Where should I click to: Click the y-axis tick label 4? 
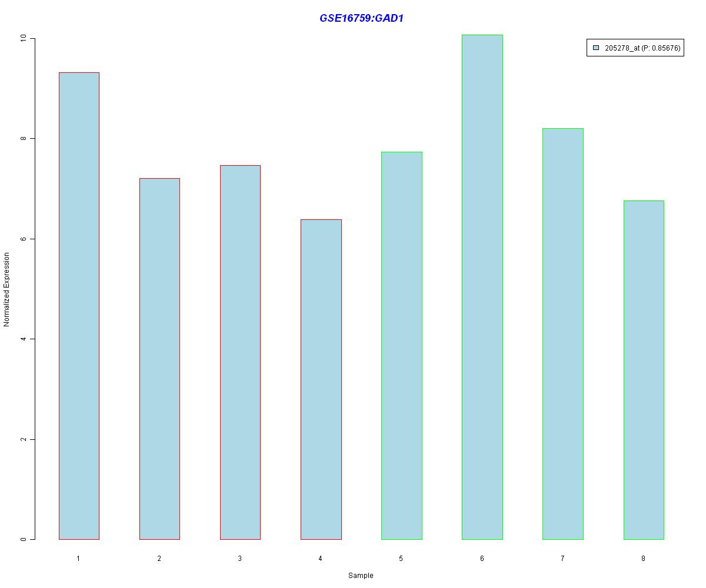point(24,339)
